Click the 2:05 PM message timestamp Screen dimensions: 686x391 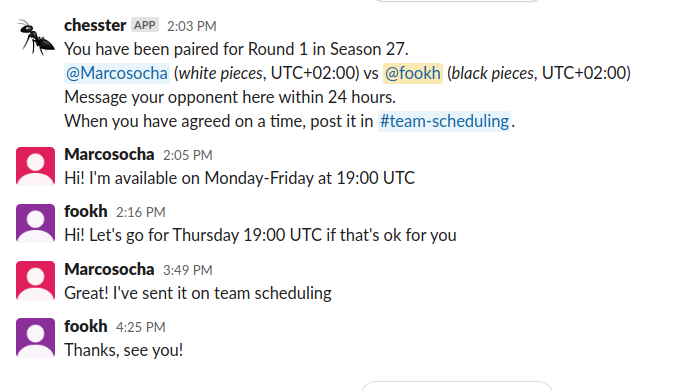[188, 155]
